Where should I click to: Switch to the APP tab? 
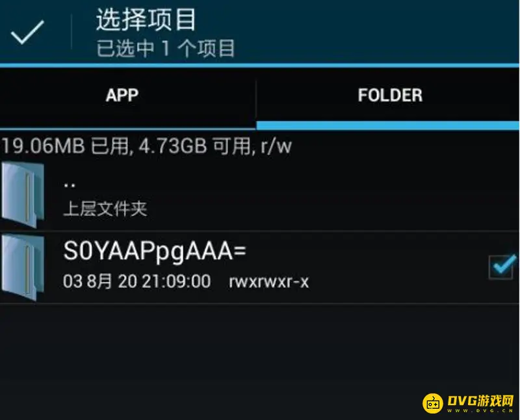point(122,96)
